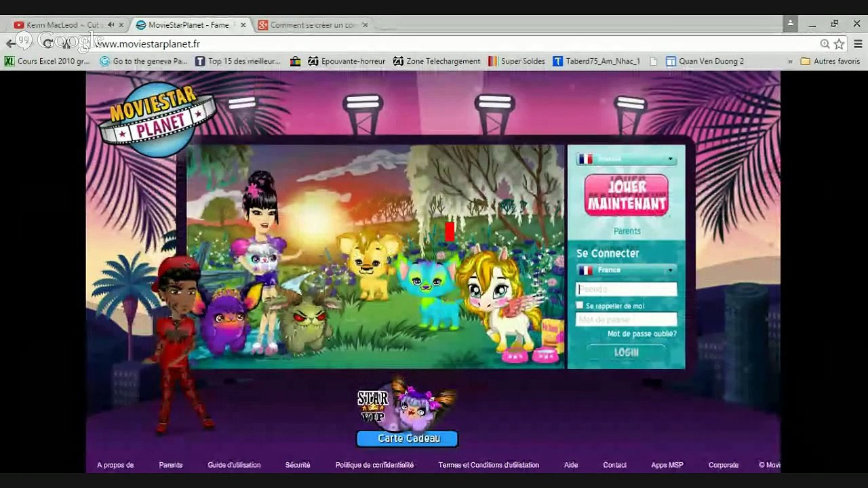Open Epouvante-horreur bookmark
This screenshot has width=868, height=488.
(347, 61)
